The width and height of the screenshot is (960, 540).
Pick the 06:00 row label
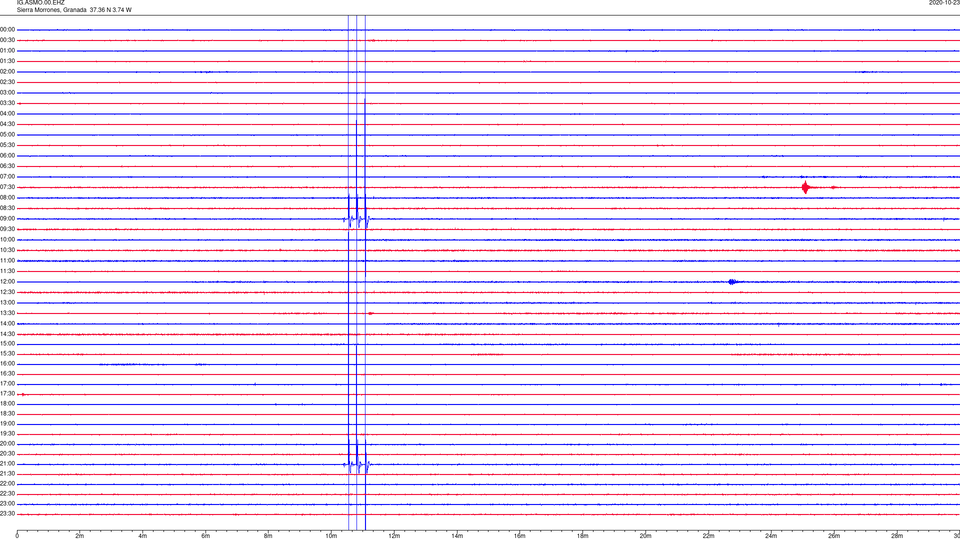7,156
